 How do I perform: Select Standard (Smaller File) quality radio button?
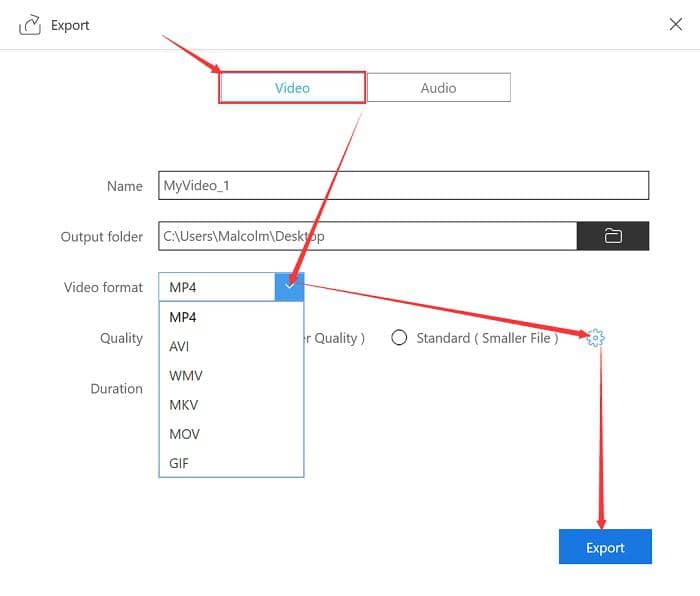(400, 338)
